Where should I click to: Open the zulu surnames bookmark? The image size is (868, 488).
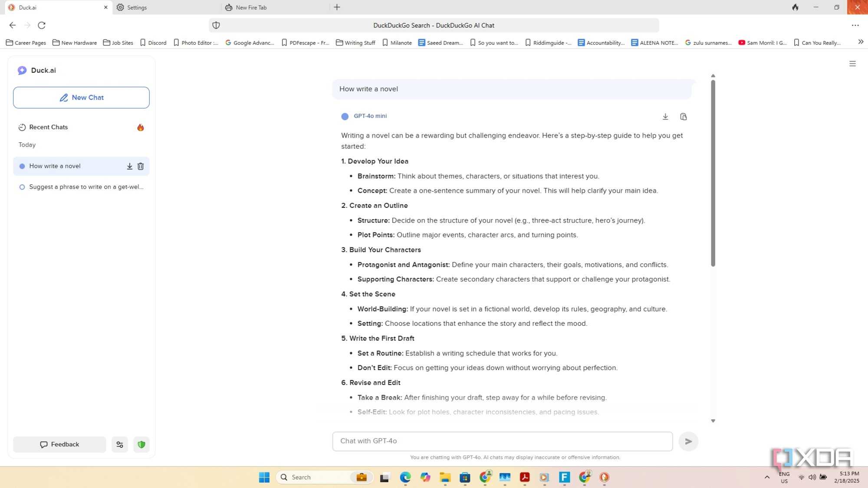tap(708, 43)
